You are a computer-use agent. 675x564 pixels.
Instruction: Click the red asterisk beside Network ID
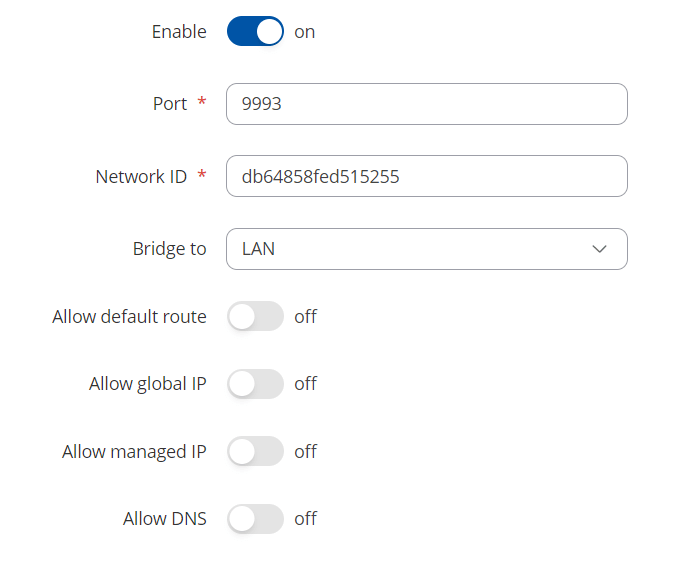[203, 175]
